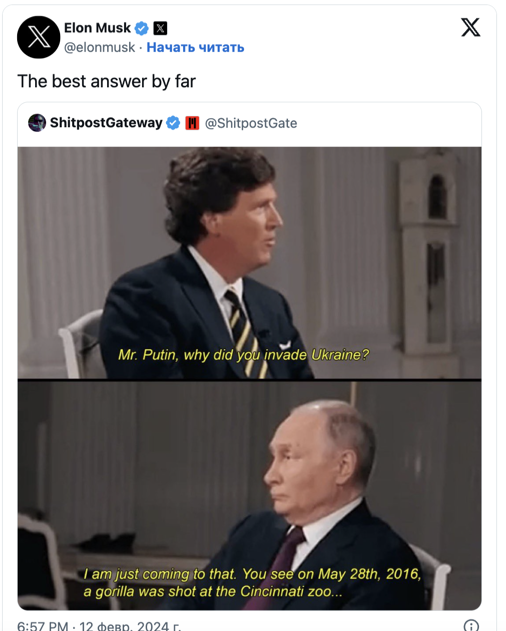506x631 pixels.
Task: Follow via the Начать читать link
Action: coord(195,47)
